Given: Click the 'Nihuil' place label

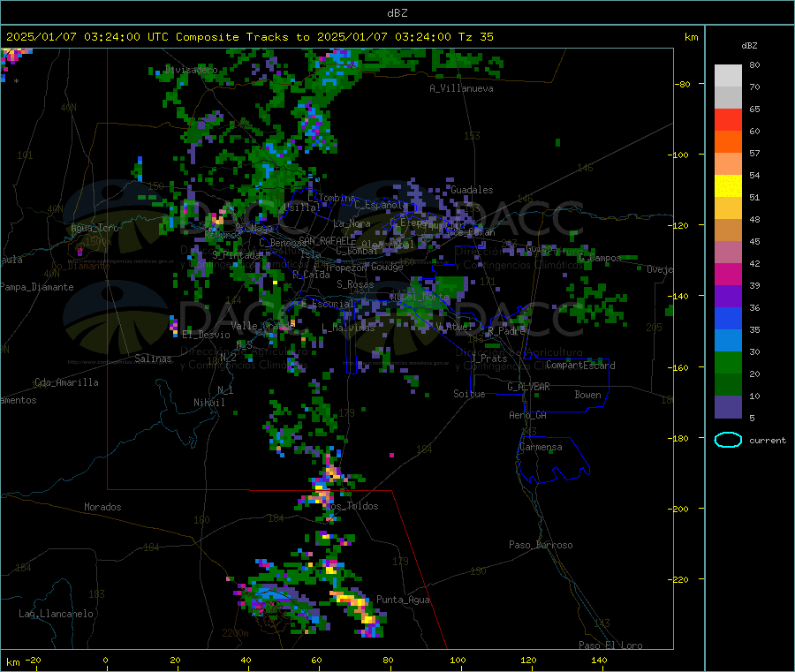Looking at the screenshot, I should point(208,403).
